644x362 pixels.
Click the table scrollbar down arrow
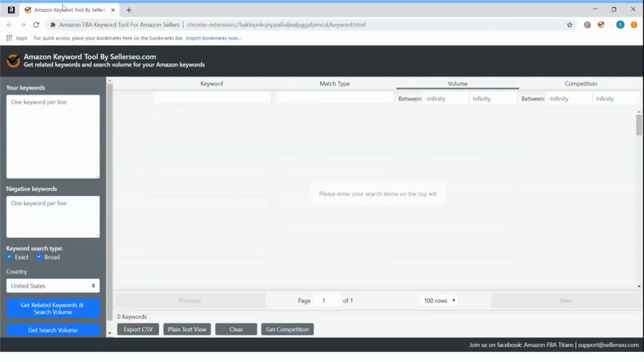pos(639,287)
